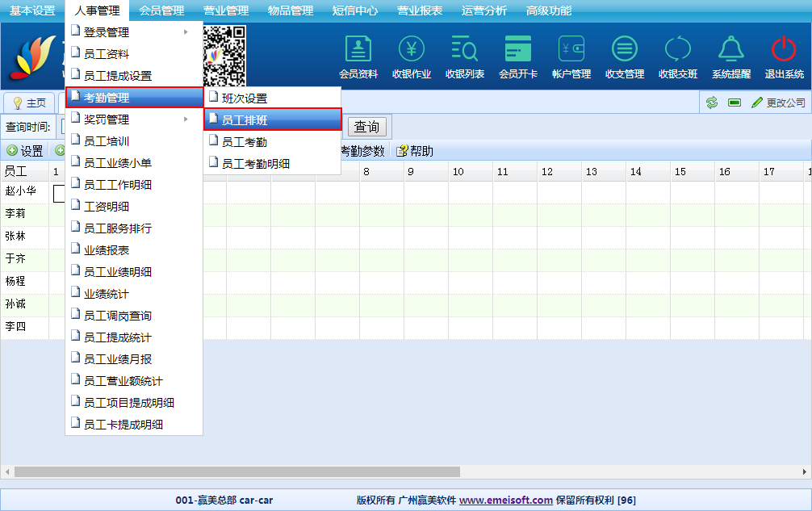Screen dimensions: 812x511
Task: Click the 收银作业 cashier icon
Action: click(x=412, y=50)
